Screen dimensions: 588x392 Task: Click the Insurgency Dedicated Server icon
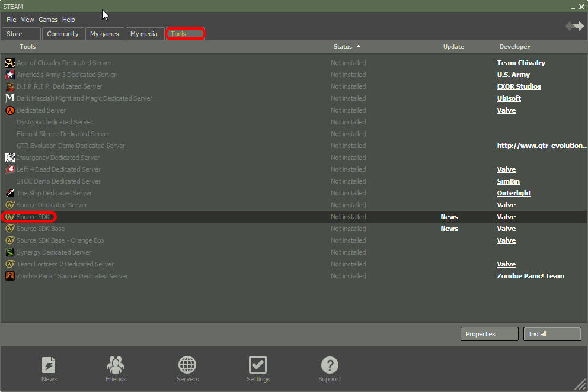[10, 158]
